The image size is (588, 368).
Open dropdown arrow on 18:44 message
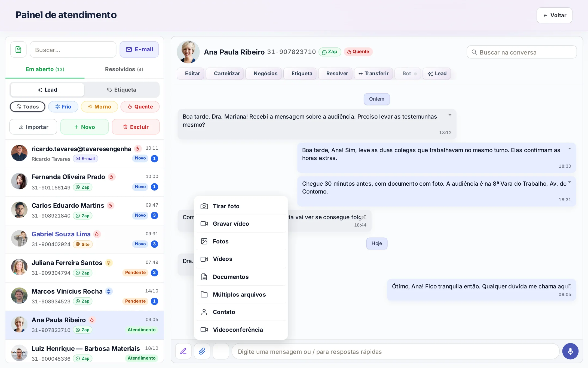(365, 216)
